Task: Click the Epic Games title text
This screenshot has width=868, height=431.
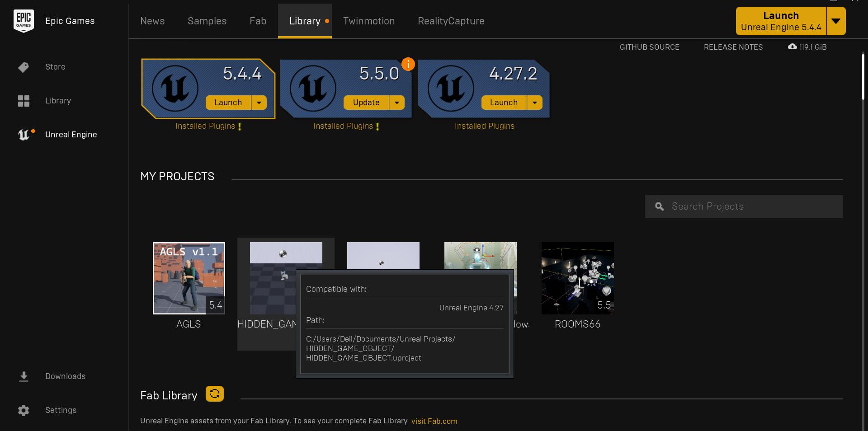Action: 70,21
